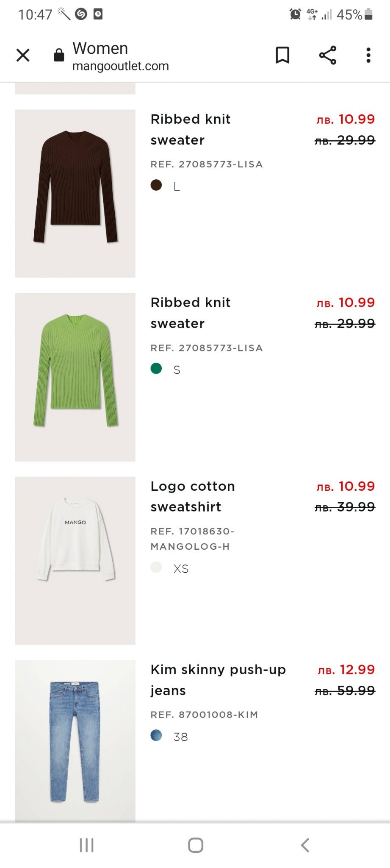This screenshot has width=390, height=868.
Task: Open the share icon
Action: click(x=327, y=55)
